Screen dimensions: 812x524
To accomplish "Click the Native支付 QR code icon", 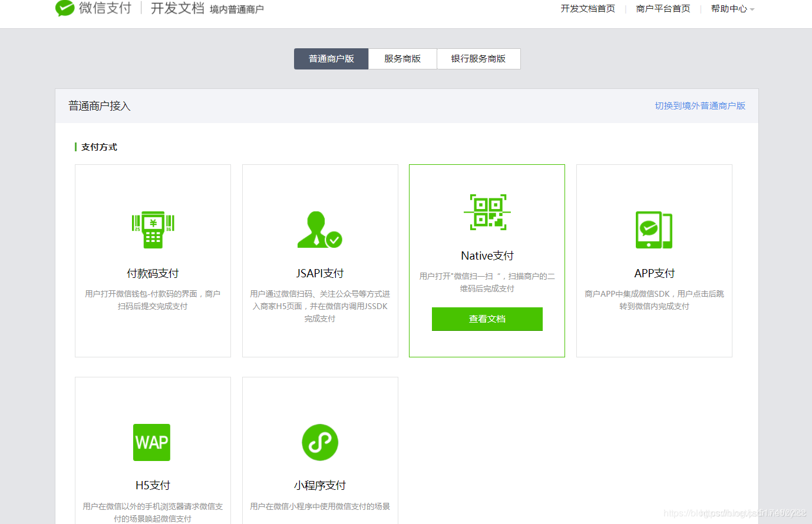I will [x=487, y=212].
